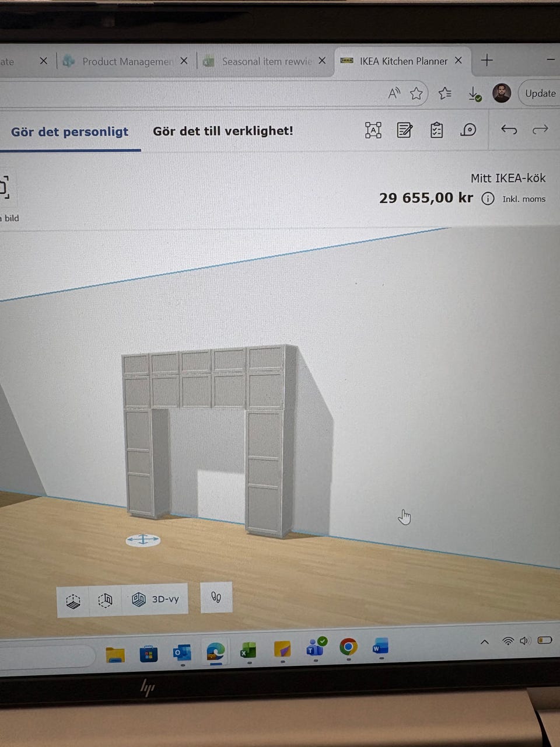
Task: Open the clipboard checklist icon
Action: (x=436, y=130)
